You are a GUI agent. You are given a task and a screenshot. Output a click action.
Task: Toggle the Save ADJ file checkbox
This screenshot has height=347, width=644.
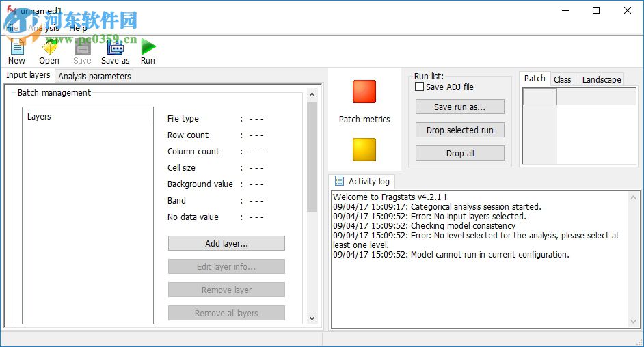[x=419, y=87]
